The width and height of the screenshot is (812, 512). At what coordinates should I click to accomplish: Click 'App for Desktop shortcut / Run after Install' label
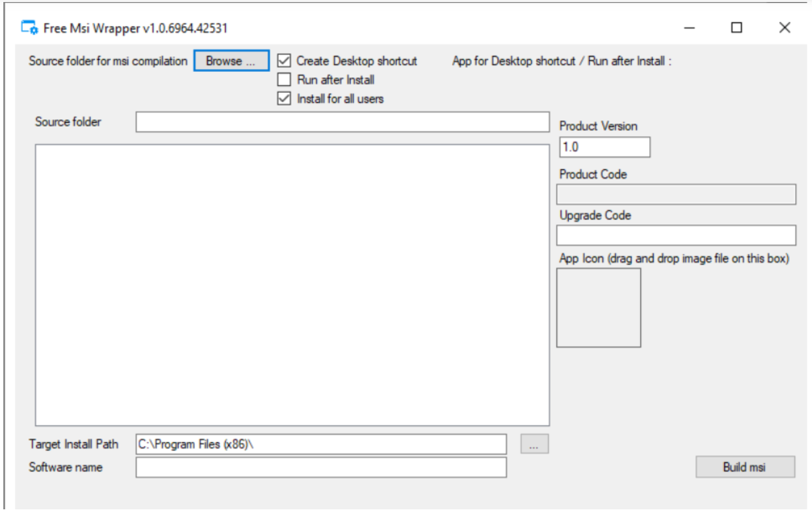coord(562,61)
